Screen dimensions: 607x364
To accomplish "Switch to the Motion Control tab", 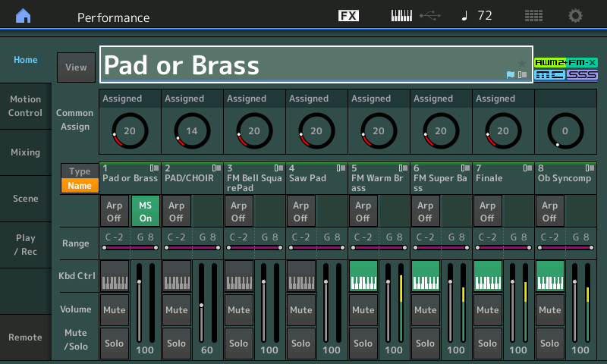I will coord(25,106).
